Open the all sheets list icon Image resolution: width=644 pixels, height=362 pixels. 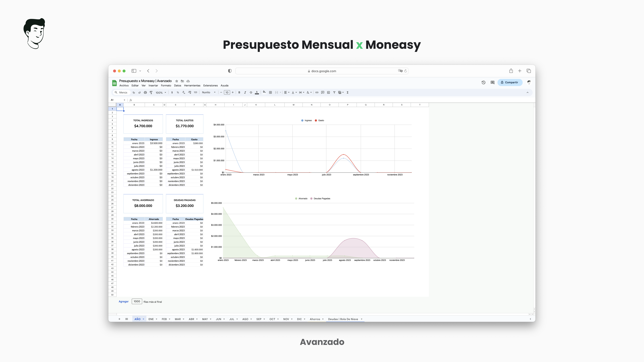pos(127,319)
